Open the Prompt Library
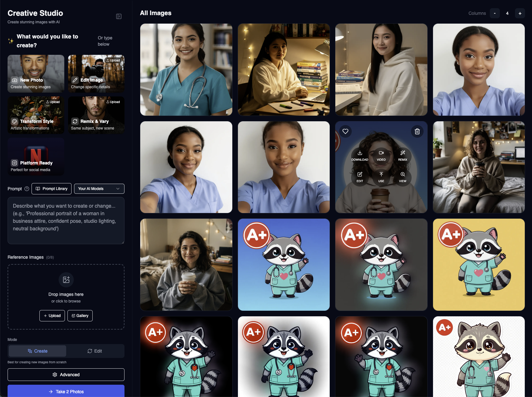Image resolution: width=532 pixels, height=397 pixels. pos(51,189)
